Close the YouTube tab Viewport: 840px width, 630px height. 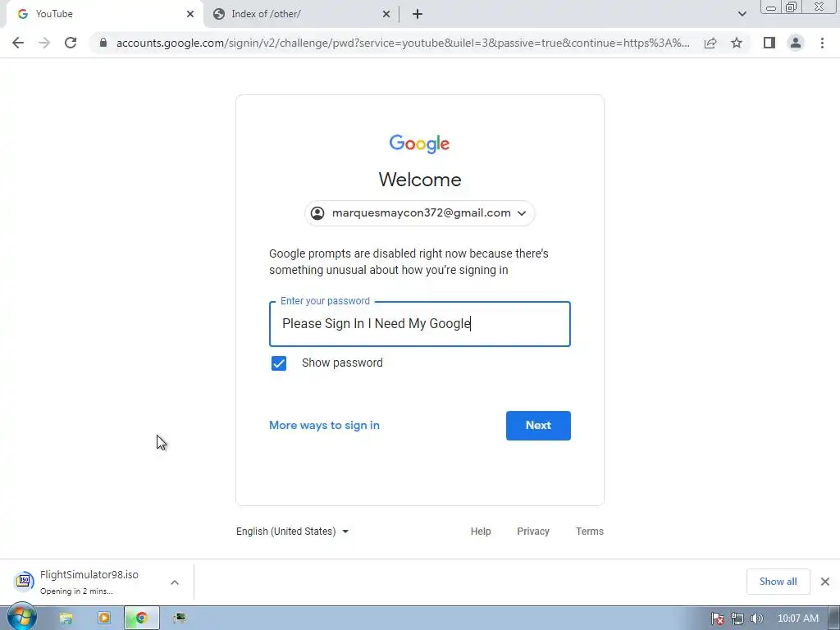click(190, 14)
